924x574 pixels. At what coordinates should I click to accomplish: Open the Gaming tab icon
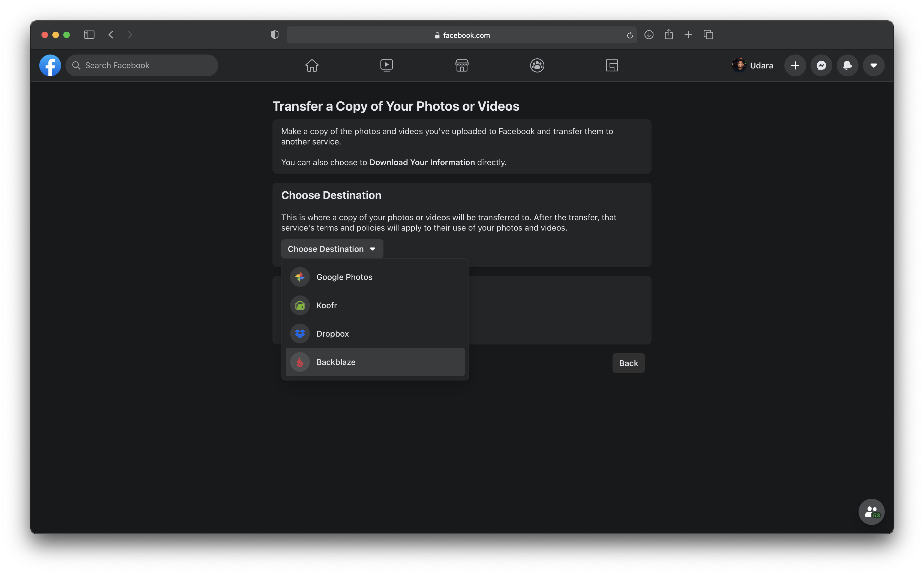click(612, 65)
